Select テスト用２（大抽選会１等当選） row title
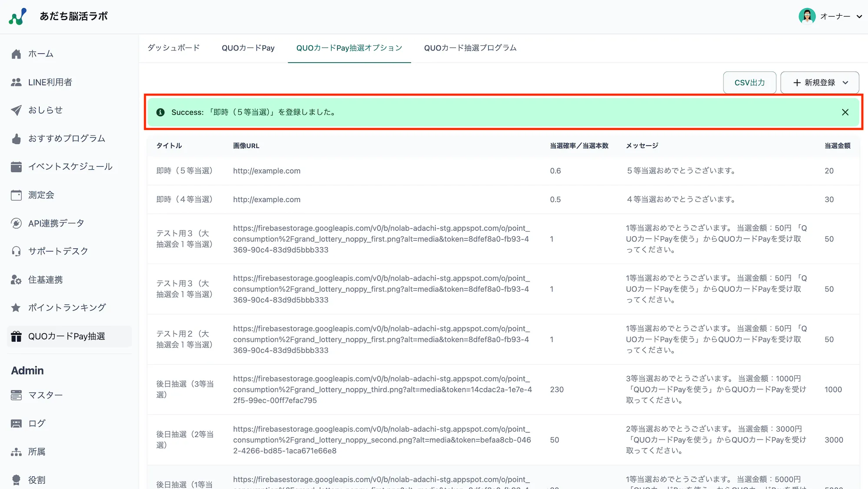This screenshot has width=868, height=489. [184, 339]
